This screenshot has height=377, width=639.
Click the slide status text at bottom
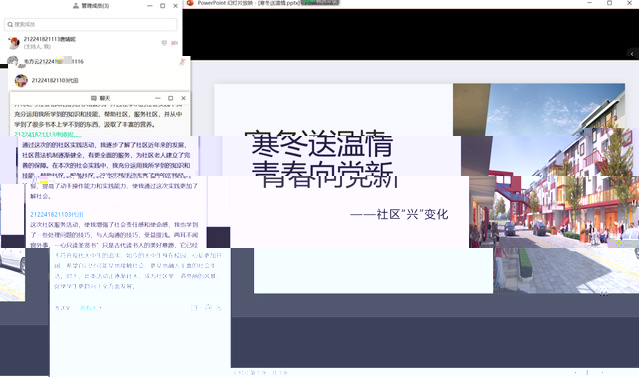tap(261, 373)
